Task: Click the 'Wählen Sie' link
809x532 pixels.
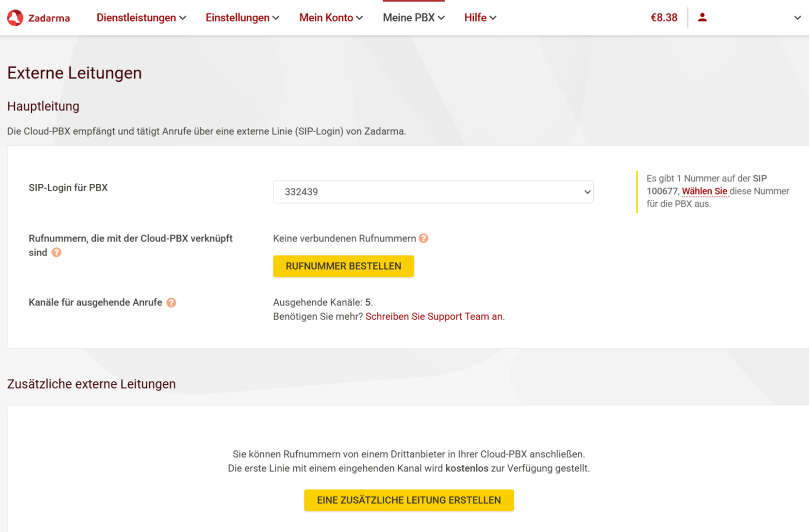Action: [704, 191]
